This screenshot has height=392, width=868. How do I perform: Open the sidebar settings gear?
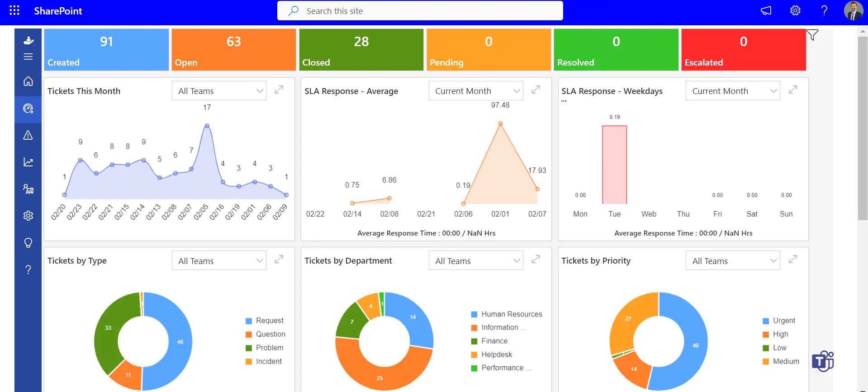click(28, 216)
